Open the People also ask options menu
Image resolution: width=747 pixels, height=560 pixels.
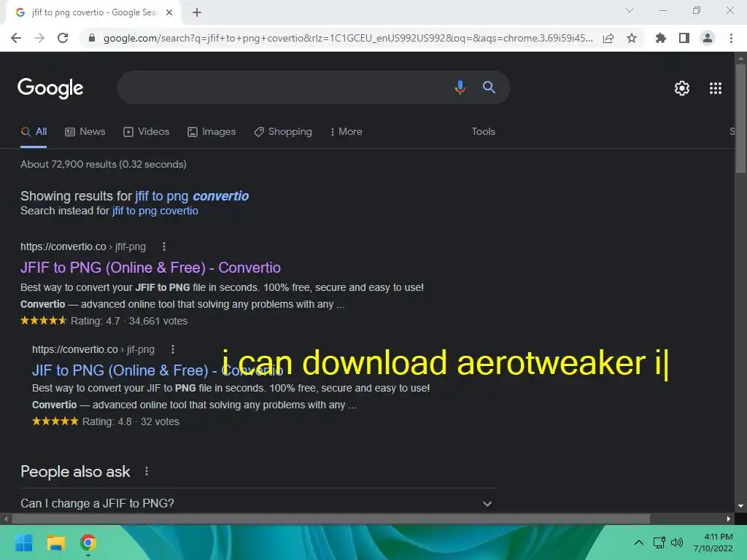pos(147,472)
